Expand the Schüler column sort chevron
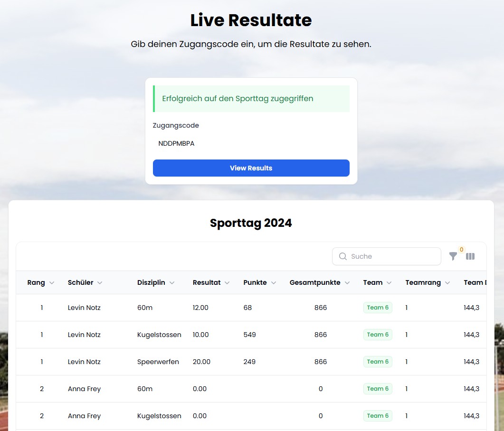 (x=100, y=283)
